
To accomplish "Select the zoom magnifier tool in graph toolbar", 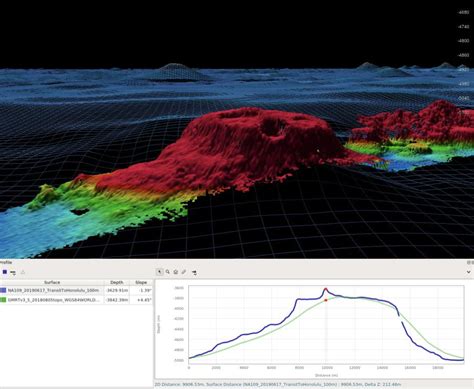I will click(x=168, y=272).
